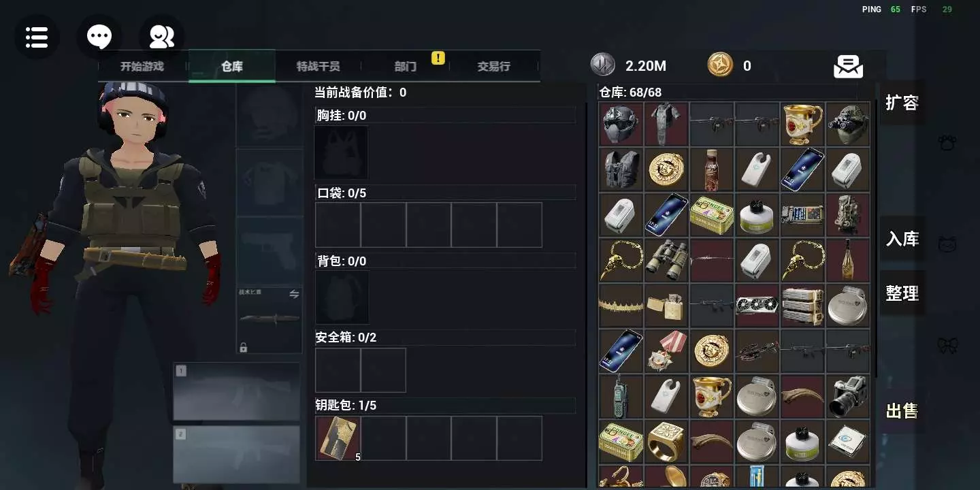Screen dimensions: 980x490
Task: Open the 交易行 tab
Action: point(493,66)
